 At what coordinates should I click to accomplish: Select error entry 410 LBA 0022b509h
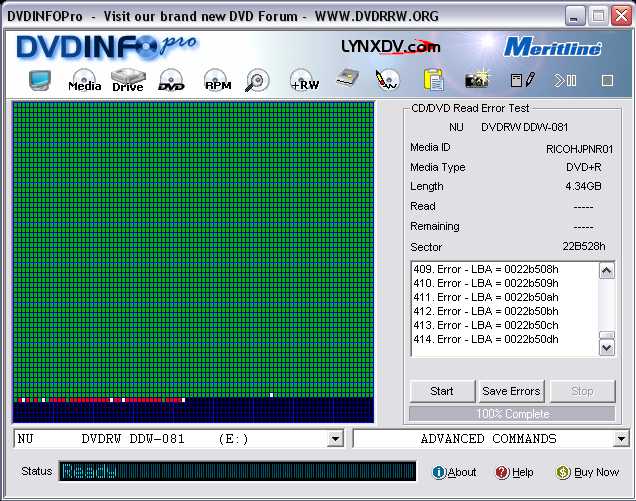tap(486, 283)
